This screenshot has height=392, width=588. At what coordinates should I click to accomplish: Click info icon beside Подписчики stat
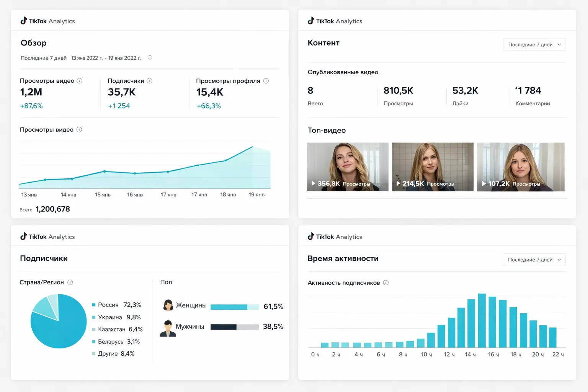(x=150, y=81)
